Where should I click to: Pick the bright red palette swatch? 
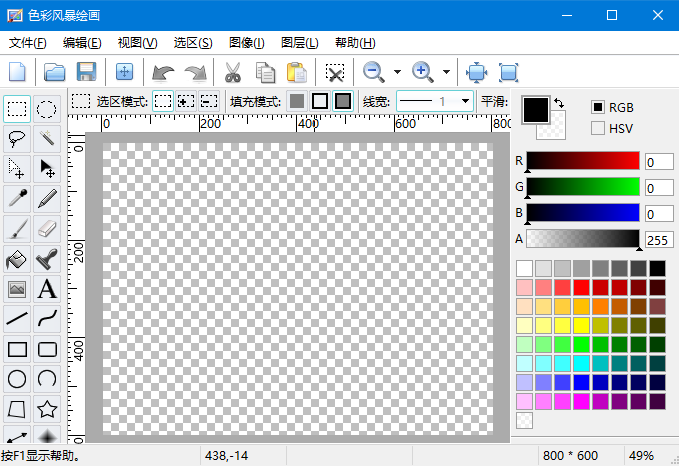tap(580, 287)
